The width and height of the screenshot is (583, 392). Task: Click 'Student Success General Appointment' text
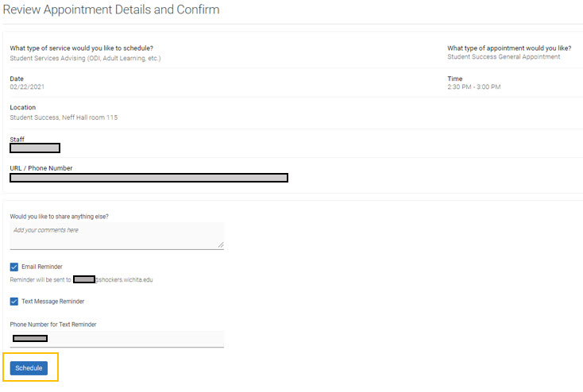coord(504,57)
